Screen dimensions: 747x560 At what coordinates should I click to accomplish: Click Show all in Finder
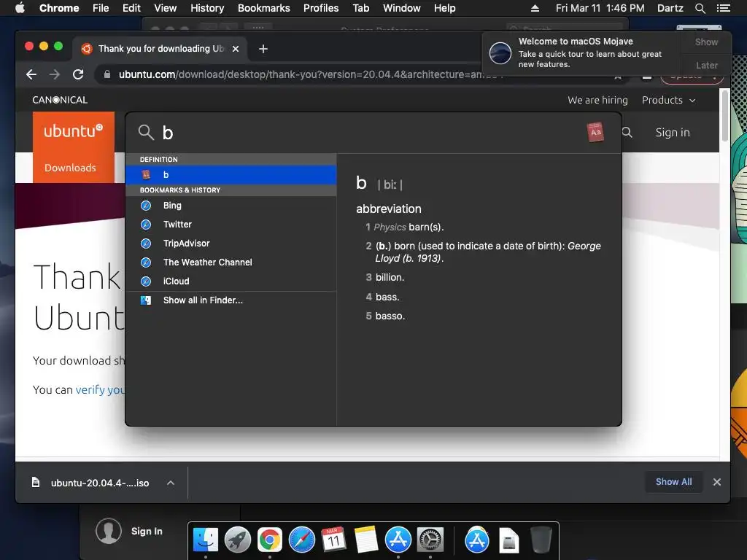point(231,300)
